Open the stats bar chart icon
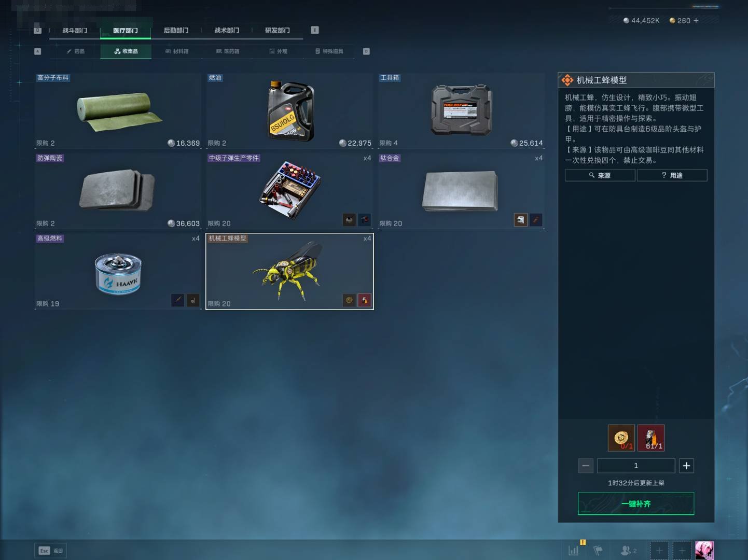This screenshot has height=560, width=748. click(x=573, y=551)
